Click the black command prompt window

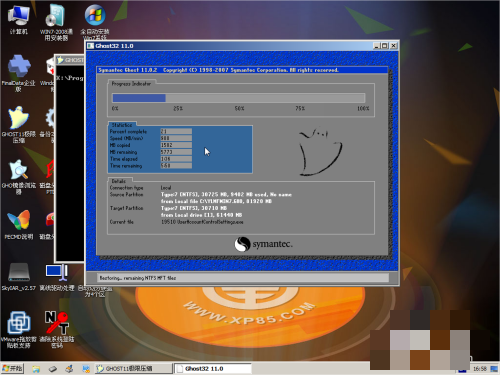(70, 163)
